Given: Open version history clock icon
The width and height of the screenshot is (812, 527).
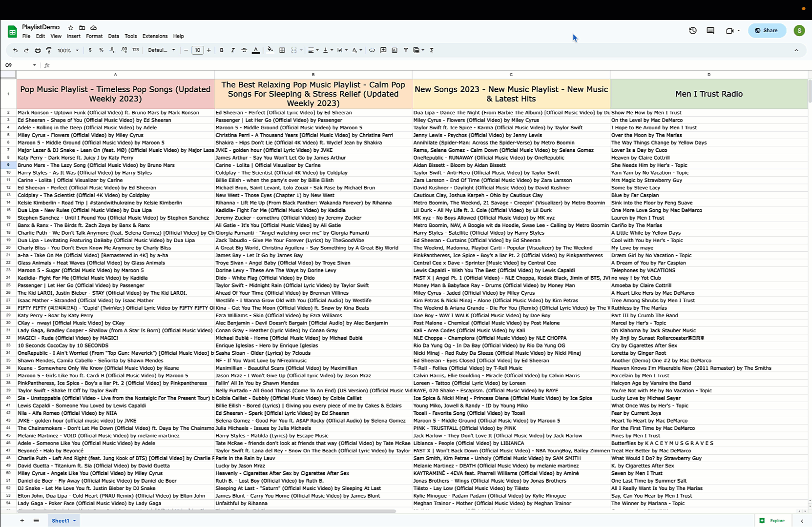Looking at the screenshot, I should tap(692, 31).
